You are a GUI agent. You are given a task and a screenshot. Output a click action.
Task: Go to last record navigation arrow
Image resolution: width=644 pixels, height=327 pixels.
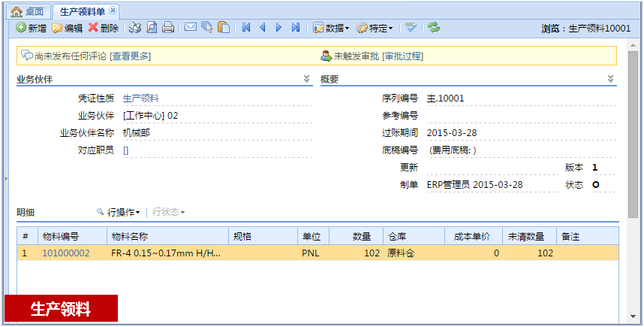295,28
